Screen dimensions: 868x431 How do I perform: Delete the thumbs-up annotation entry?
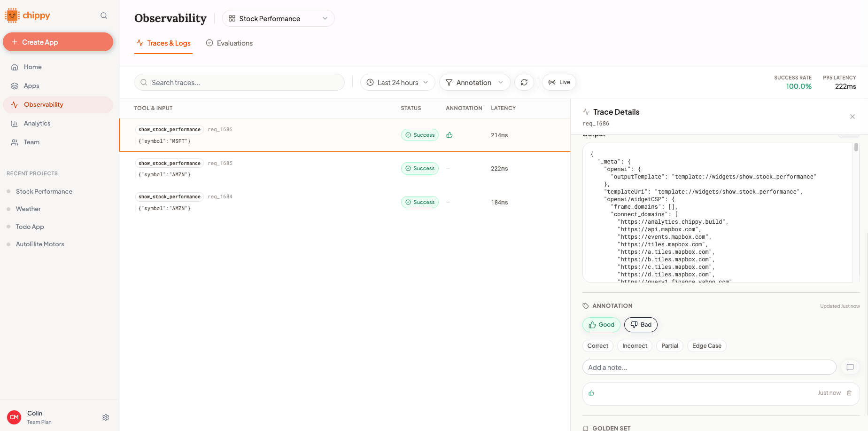click(x=849, y=393)
